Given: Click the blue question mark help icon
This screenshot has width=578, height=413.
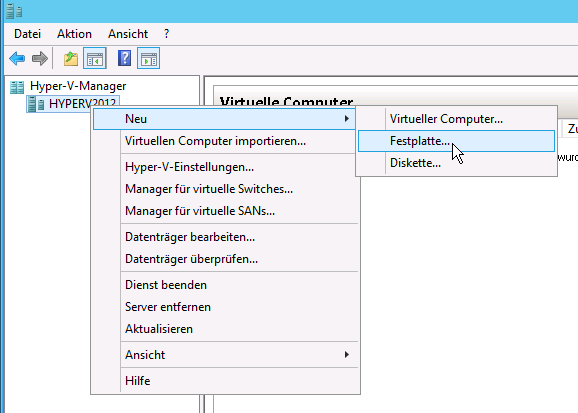Looking at the screenshot, I should coord(125,58).
